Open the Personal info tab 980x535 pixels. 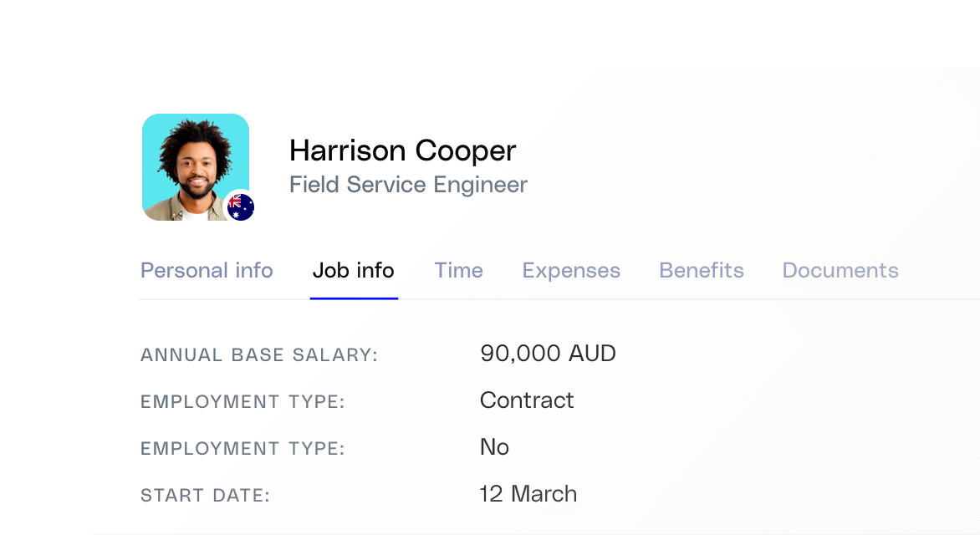207,270
